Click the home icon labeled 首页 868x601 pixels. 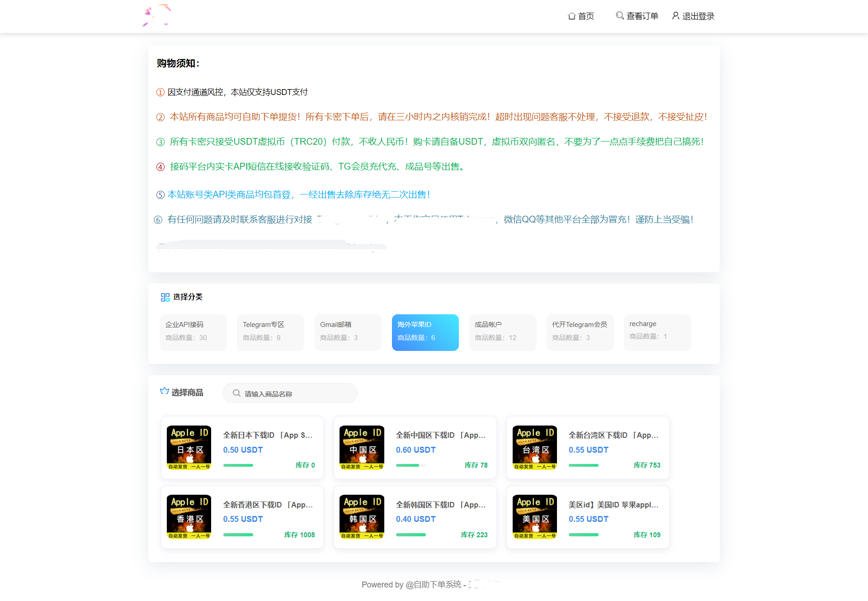point(572,16)
